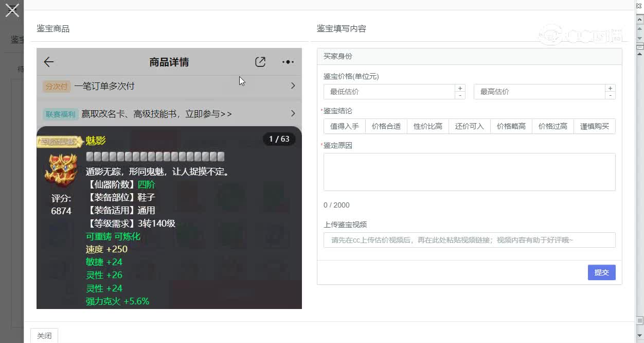Click the blue 提交 submit button

601,272
